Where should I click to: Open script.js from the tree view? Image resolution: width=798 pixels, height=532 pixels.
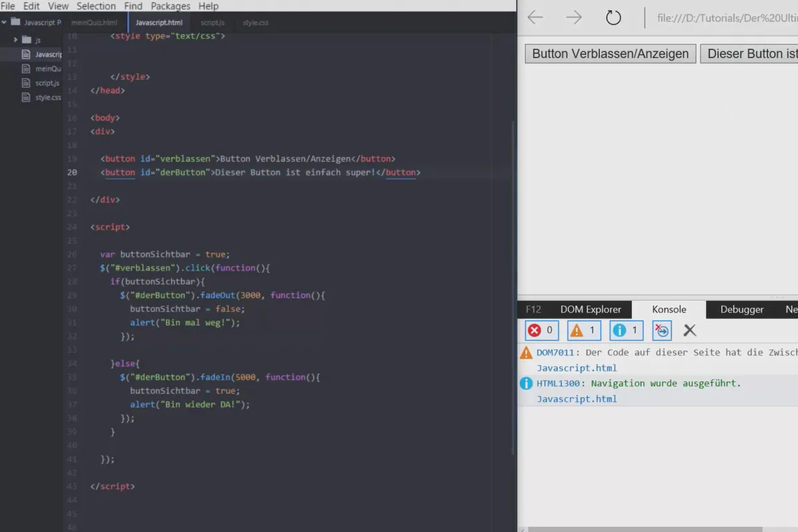(x=47, y=83)
